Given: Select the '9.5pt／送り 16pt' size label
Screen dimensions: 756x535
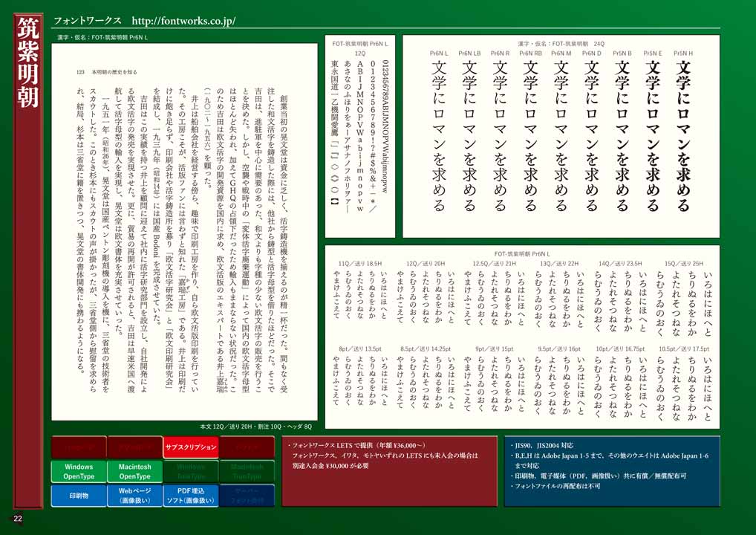Looking at the screenshot, I should (x=558, y=348).
